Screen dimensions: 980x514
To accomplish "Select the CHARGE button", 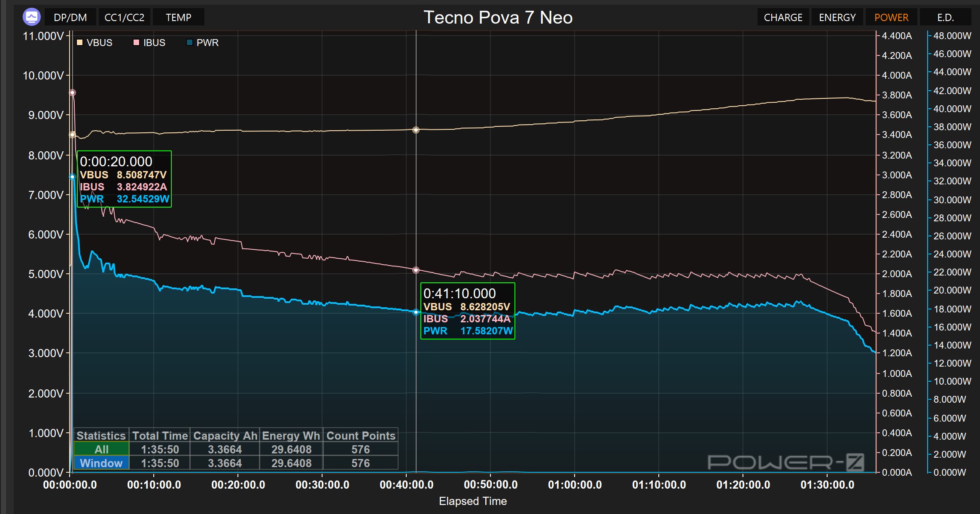I will point(783,18).
